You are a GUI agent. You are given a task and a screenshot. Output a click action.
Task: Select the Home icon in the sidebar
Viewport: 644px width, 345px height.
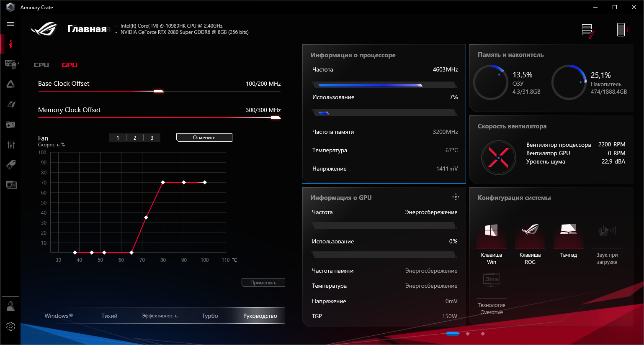10,44
